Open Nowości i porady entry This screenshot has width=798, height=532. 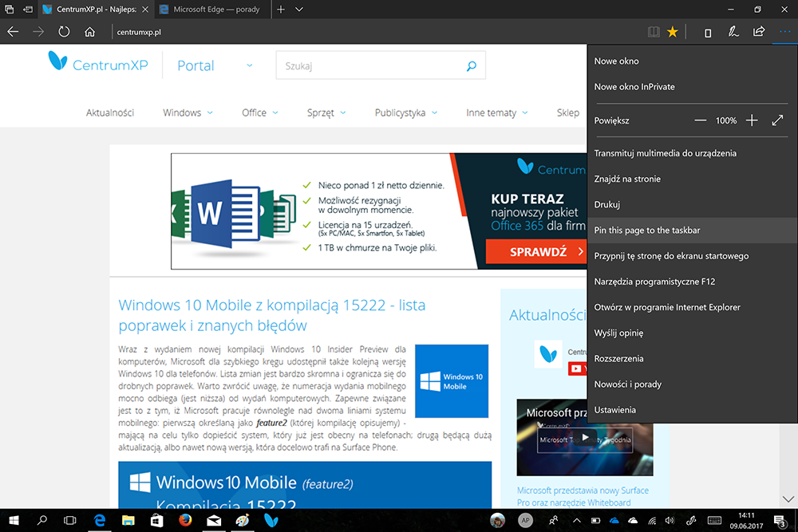pyautogui.click(x=692, y=384)
